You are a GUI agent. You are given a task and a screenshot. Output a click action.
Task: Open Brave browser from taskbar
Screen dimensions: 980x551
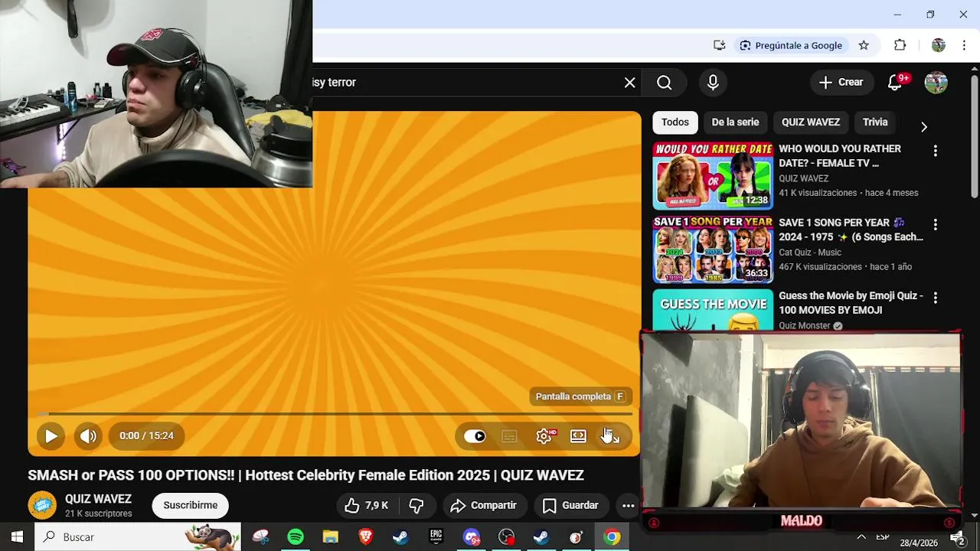tap(365, 537)
